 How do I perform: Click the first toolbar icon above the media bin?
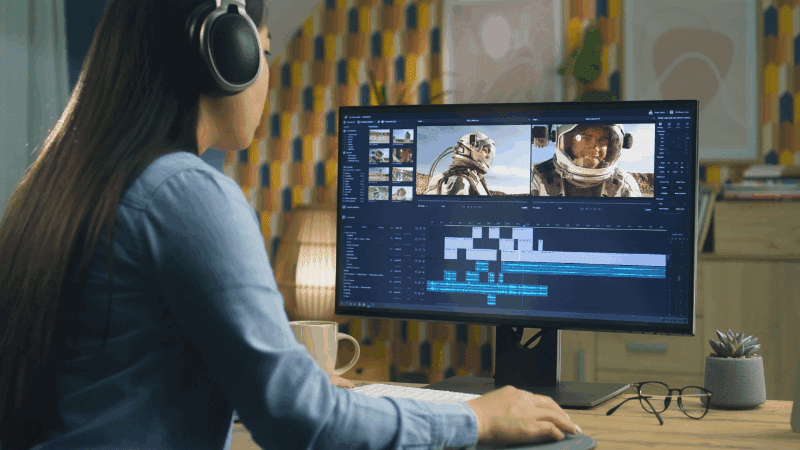(347, 121)
